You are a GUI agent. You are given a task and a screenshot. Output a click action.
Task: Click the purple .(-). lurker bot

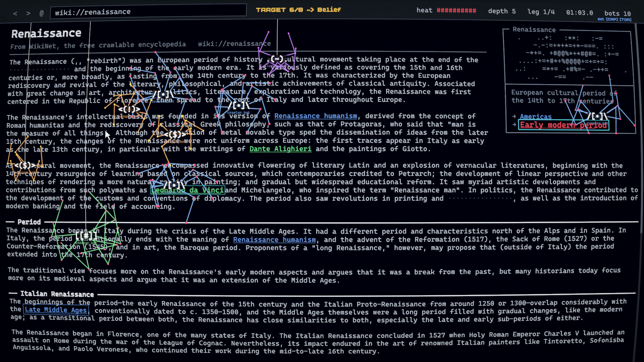click(277, 59)
